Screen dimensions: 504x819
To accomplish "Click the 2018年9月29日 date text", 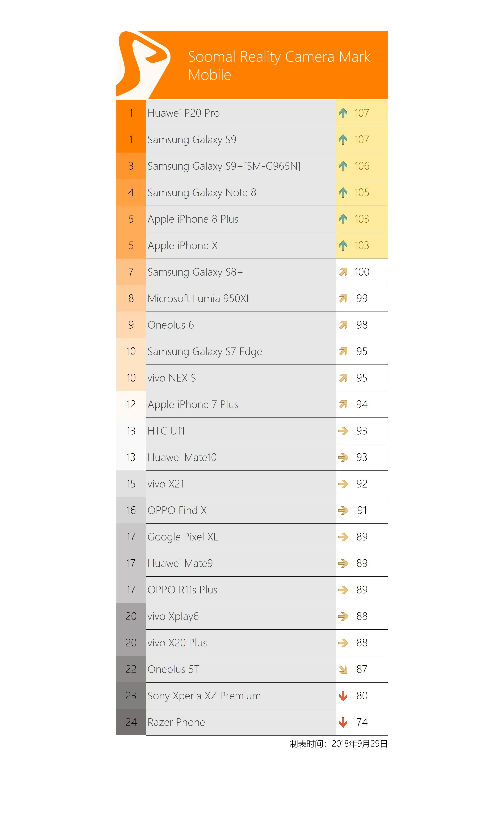I will click(360, 744).
